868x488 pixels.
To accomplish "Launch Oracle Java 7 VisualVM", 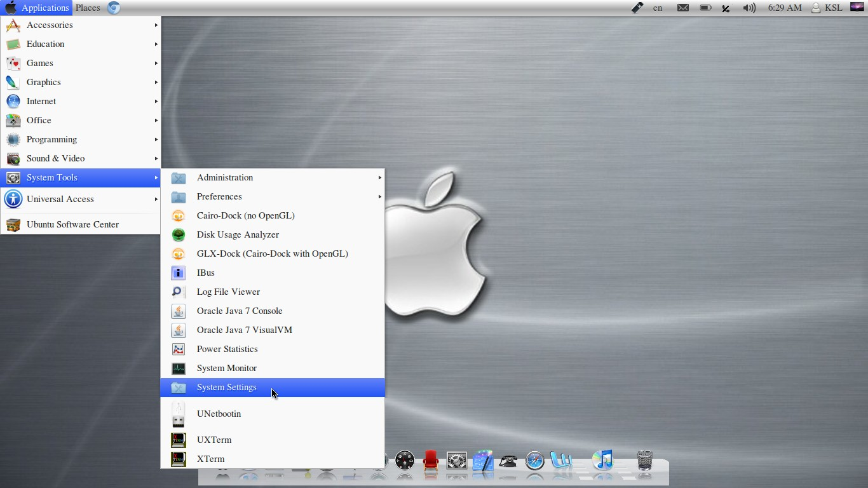I will click(x=273, y=330).
